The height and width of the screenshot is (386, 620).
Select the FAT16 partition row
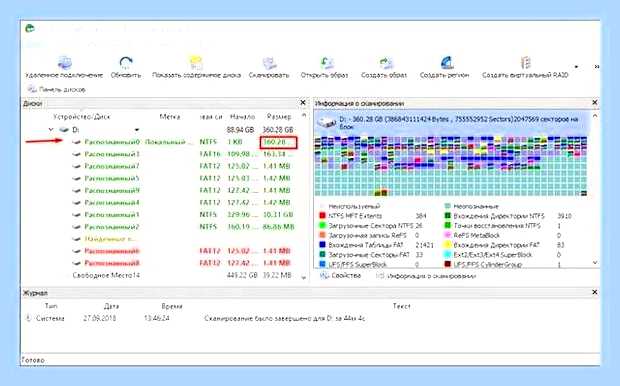pos(184,154)
